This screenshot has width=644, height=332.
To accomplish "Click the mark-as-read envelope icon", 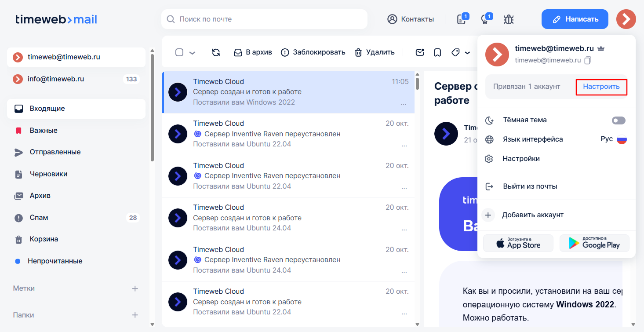I will tap(420, 52).
